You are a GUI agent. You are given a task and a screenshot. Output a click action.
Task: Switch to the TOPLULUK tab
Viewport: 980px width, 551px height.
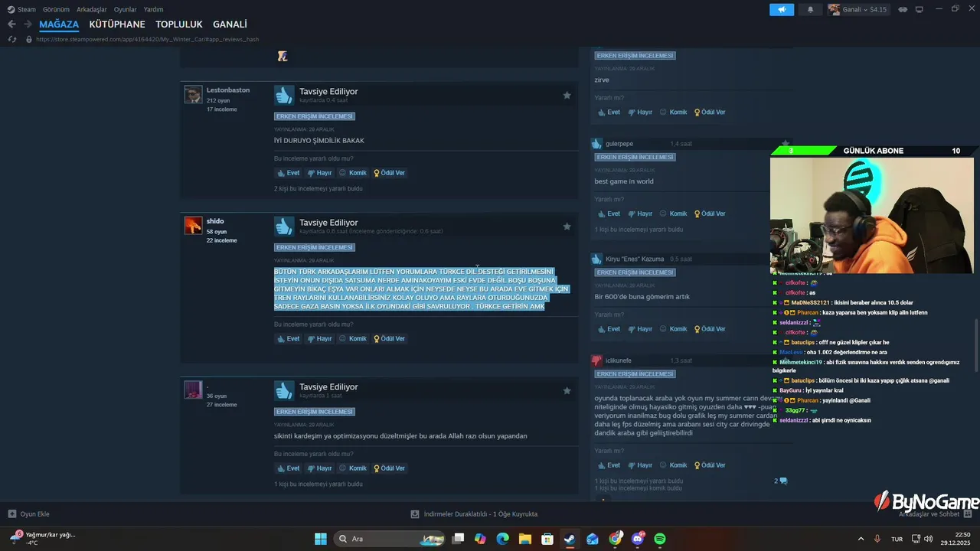(179, 24)
